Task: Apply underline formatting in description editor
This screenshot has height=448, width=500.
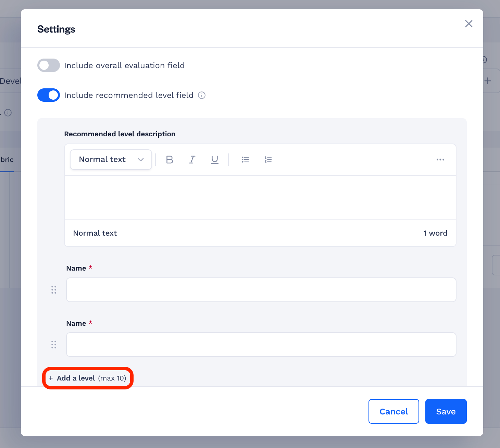Action: click(x=215, y=160)
